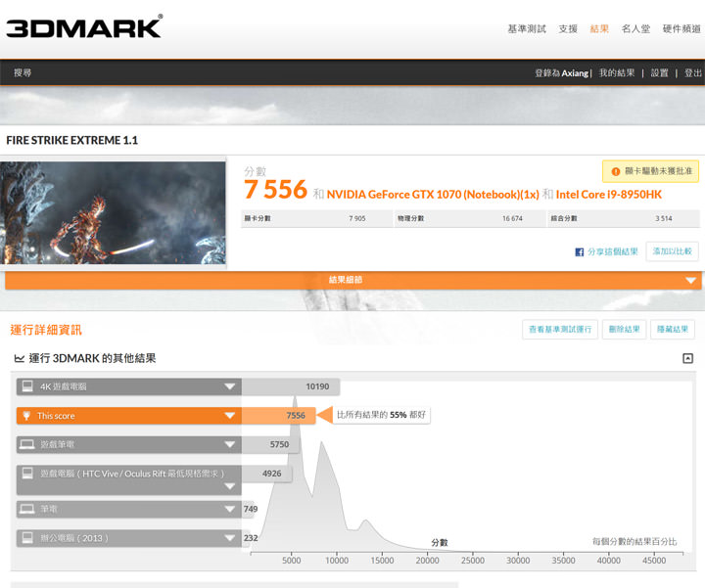The height and width of the screenshot is (588, 705).
Task: Click the orange driver warning icon
Action: pyautogui.click(x=616, y=171)
